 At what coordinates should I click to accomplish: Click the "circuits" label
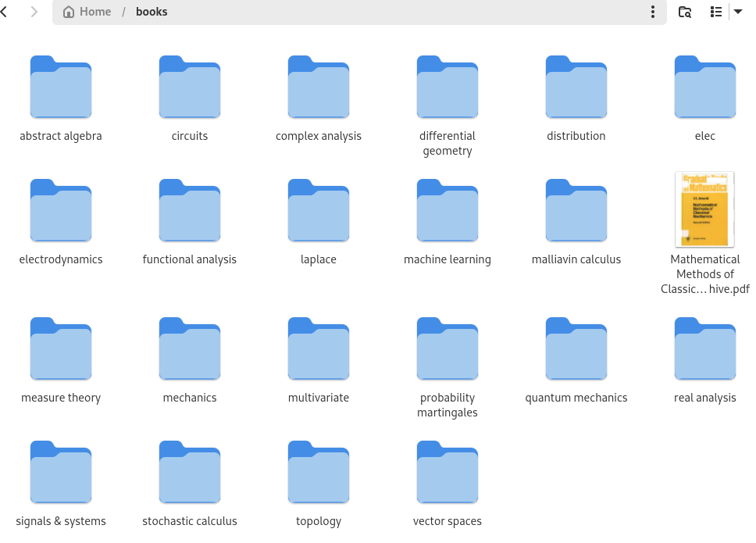click(x=190, y=136)
